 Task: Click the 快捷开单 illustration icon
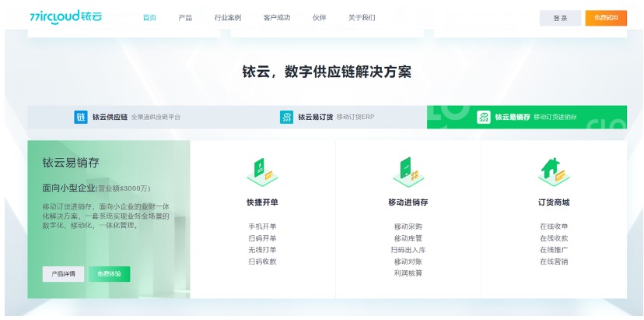[262, 171]
